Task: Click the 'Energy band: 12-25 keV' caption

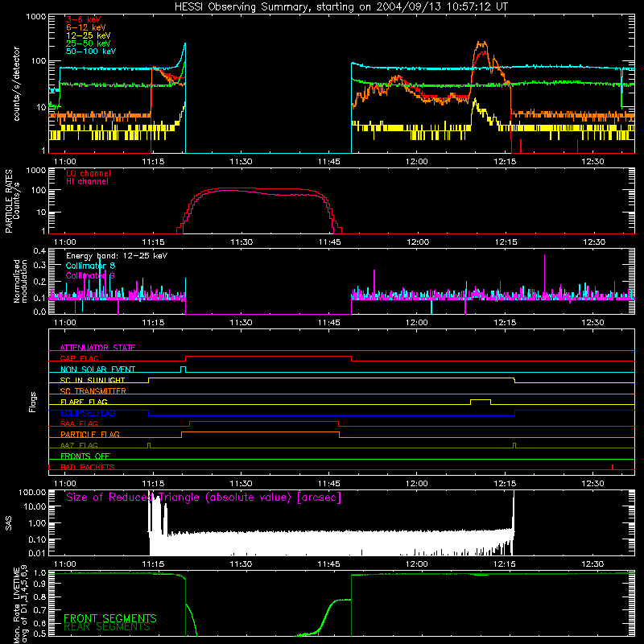Action: 117,256
